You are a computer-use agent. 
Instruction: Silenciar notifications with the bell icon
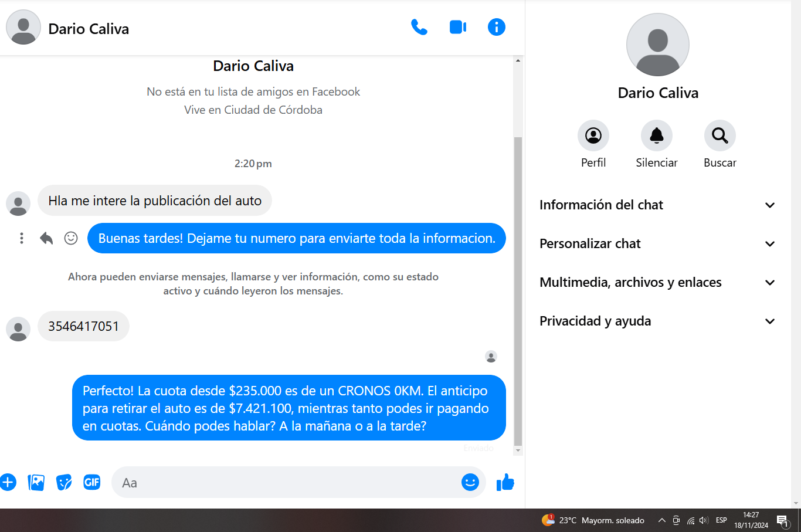(x=656, y=136)
